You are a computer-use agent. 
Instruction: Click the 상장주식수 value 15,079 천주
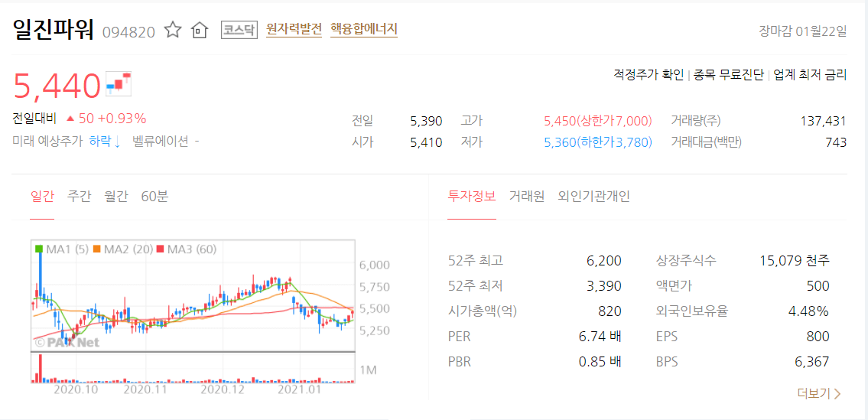point(795,260)
